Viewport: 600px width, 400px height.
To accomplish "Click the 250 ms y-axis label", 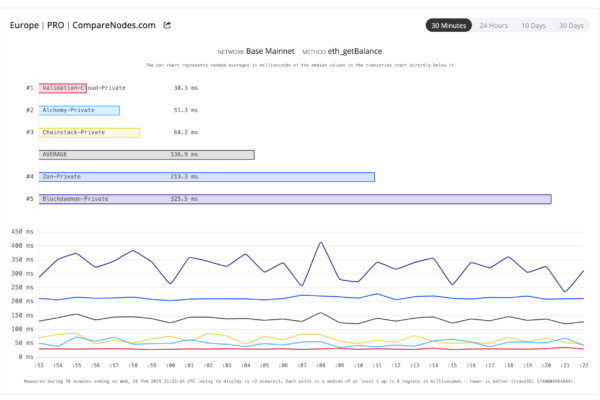I will pyautogui.click(x=22, y=287).
